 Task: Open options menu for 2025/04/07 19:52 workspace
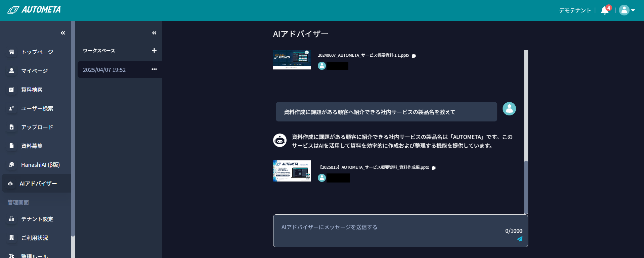click(x=154, y=69)
